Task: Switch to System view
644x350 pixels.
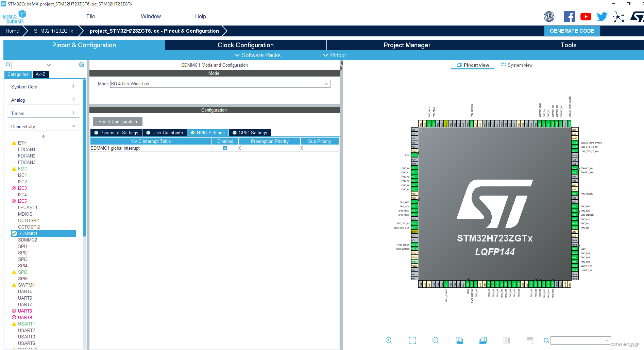Action: pos(517,65)
